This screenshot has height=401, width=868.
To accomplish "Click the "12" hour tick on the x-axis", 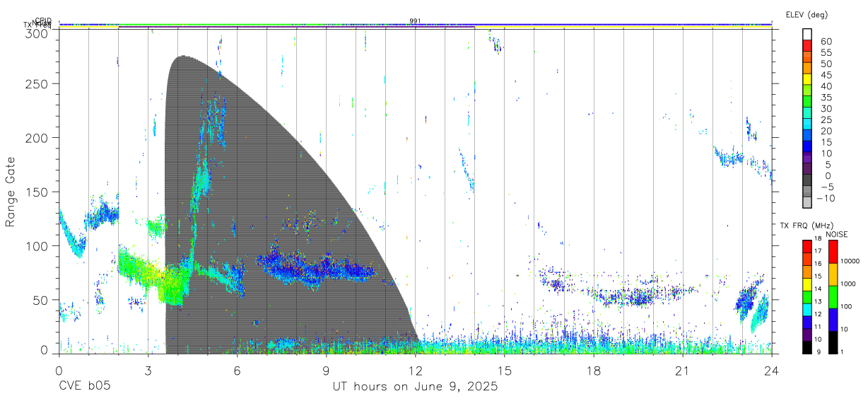I will (416, 371).
